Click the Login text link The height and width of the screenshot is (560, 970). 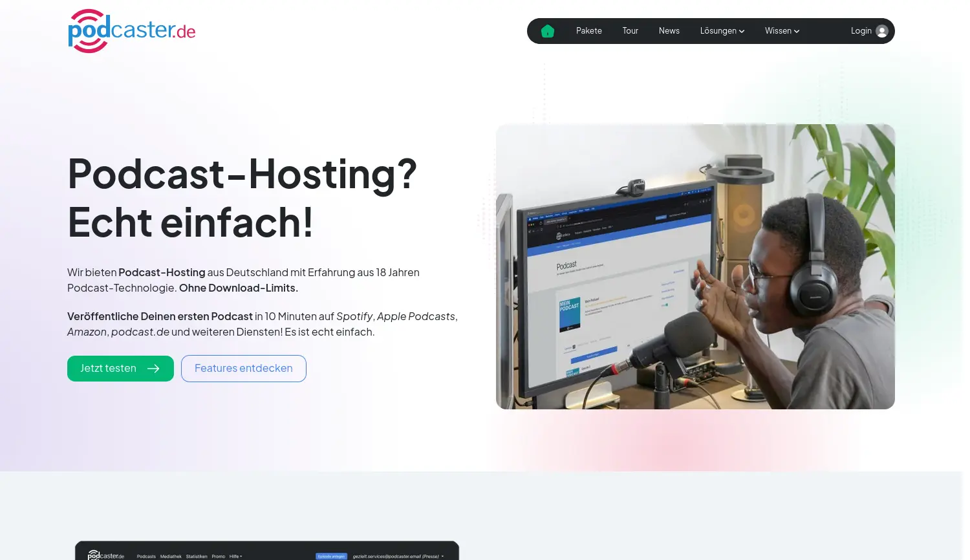861,31
